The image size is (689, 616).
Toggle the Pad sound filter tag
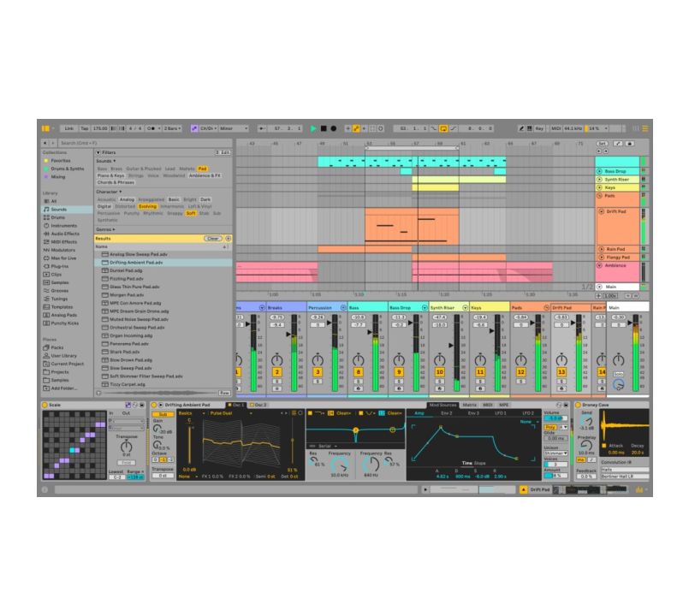(203, 169)
